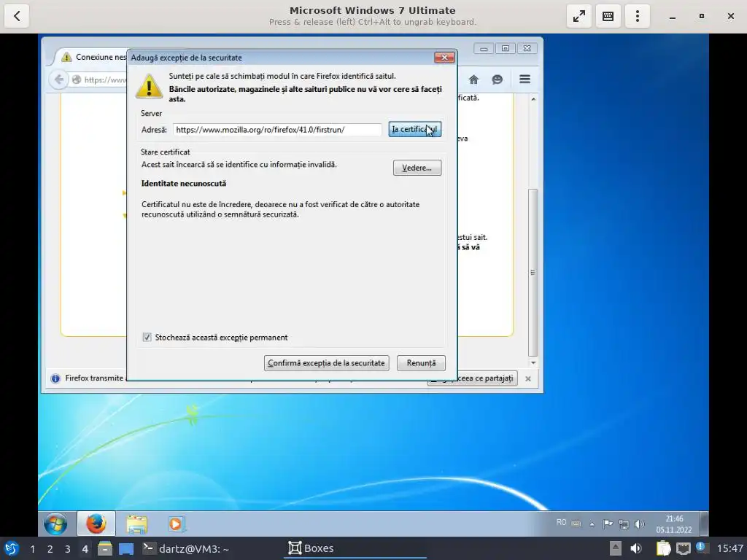Image resolution: width=747 pixels, height=560 pixels.
Task: Switch to workspace 4
Action: click(x=85, y=549)
